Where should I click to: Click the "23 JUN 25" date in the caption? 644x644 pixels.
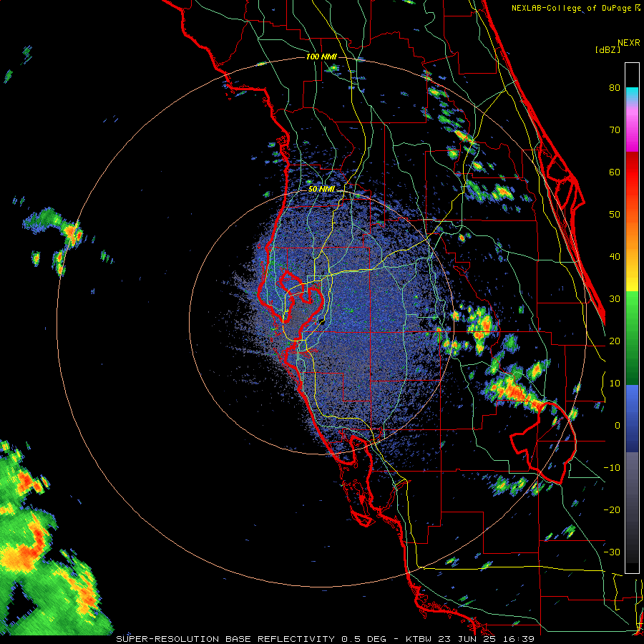[x=468, y=639]
